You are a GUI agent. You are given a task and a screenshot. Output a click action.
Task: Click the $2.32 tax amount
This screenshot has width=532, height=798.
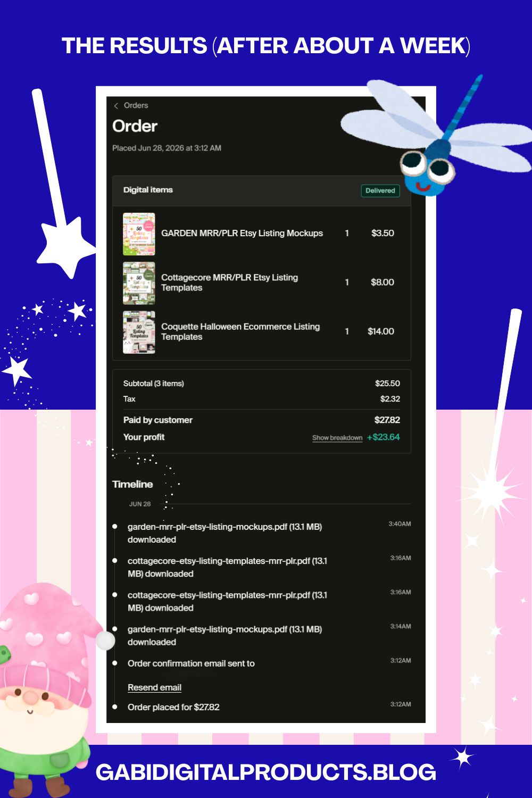click(x=390, y=398)
